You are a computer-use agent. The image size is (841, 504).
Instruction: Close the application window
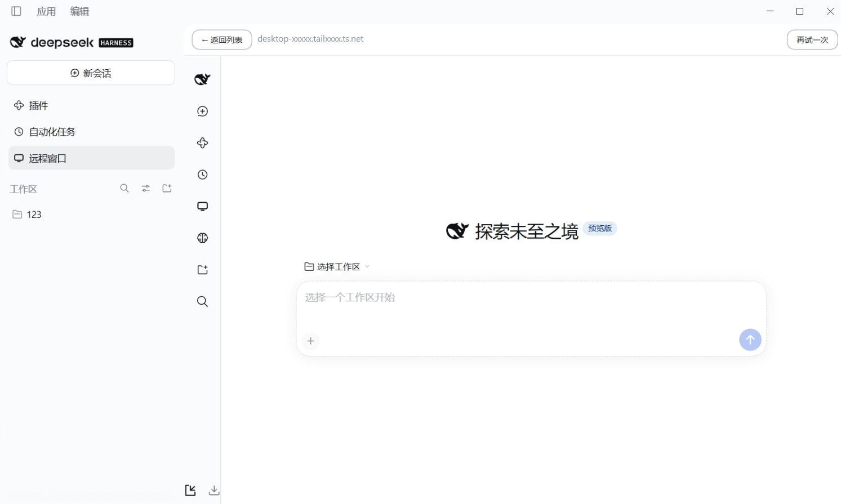(x=830, y=11)
